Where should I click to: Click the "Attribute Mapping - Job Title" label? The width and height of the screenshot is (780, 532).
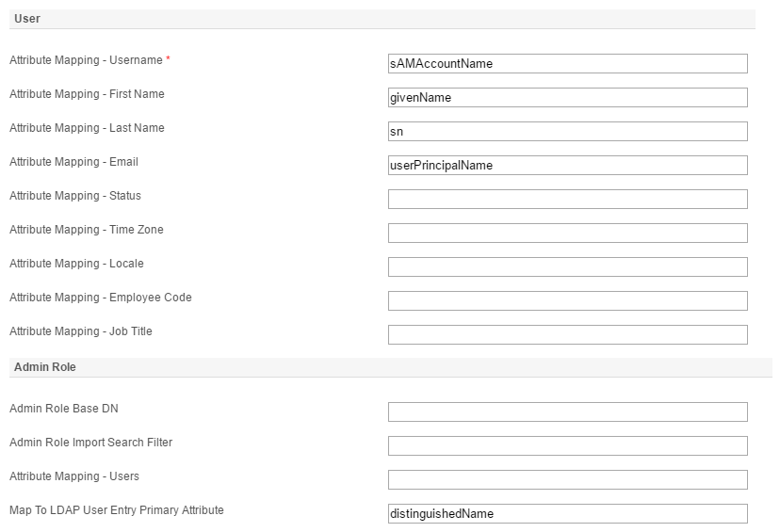pos(81,331)
